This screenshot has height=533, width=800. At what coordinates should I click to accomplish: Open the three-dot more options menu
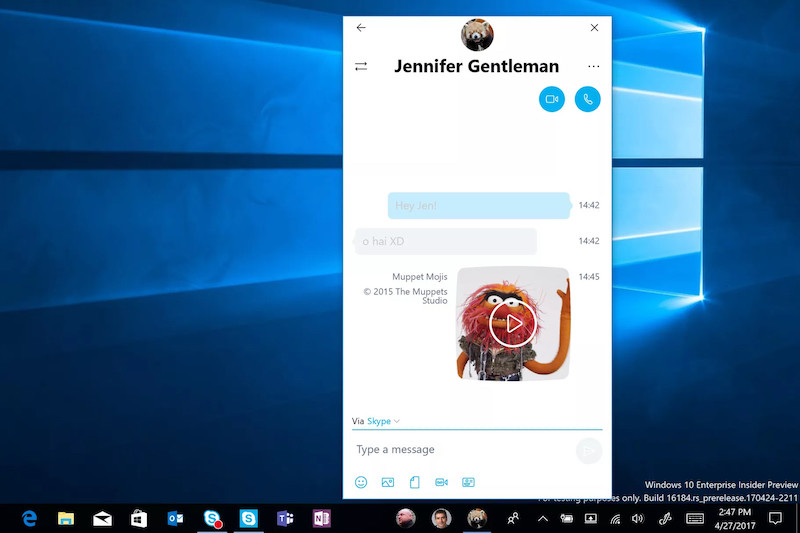(x=594, y=66)
